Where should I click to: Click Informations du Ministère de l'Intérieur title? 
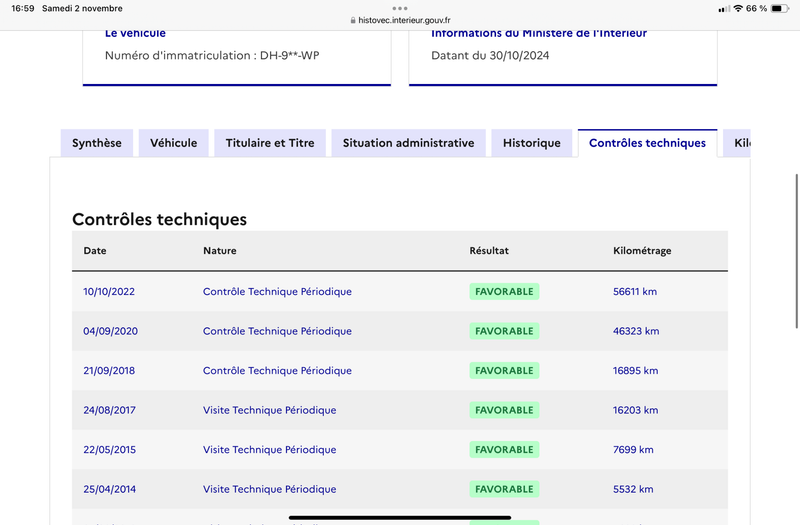coord(539,34)
